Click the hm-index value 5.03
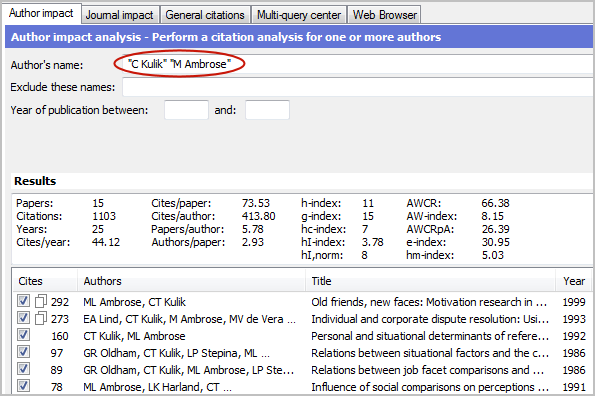Image resolution: width=595 pixels, height=396 pixels. pyautogui.click(x=493, y=255)
